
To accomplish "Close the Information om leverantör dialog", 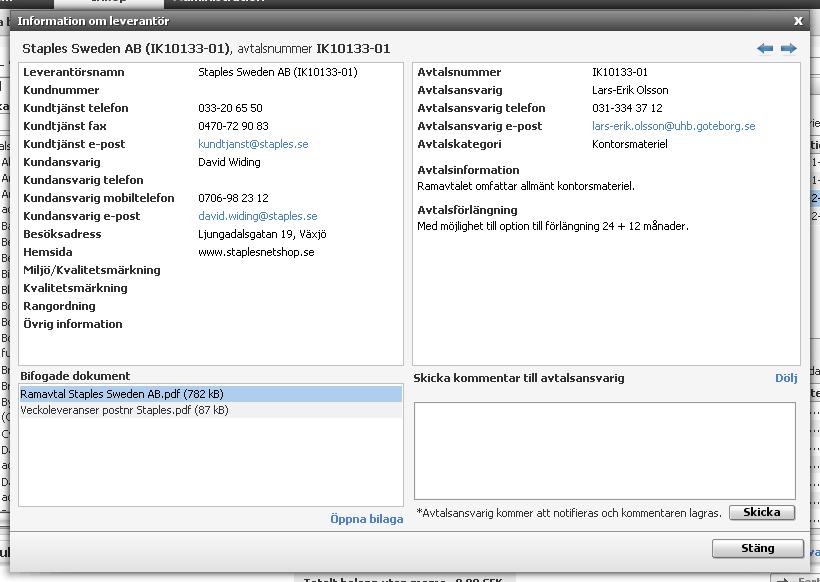I will pyautogui.click(x=798, y=21).
